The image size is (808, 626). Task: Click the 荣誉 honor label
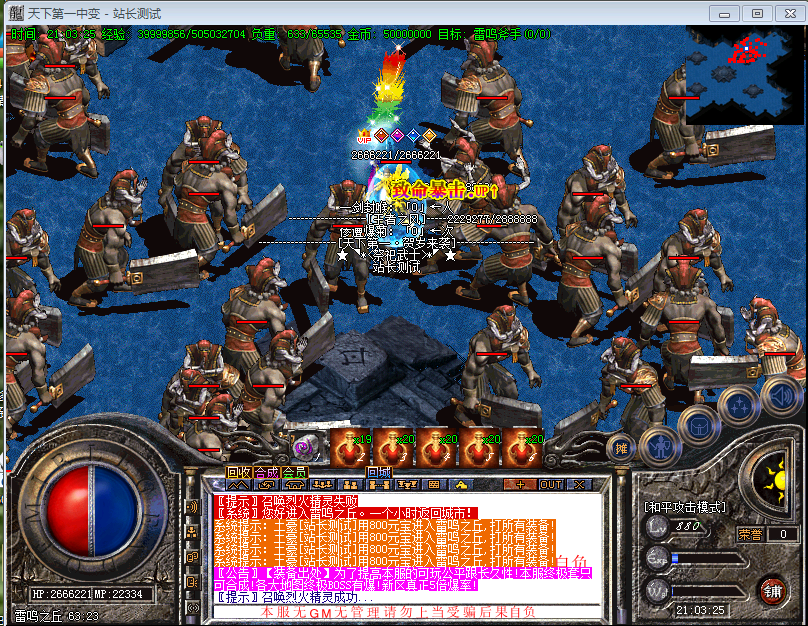point(750,534)
